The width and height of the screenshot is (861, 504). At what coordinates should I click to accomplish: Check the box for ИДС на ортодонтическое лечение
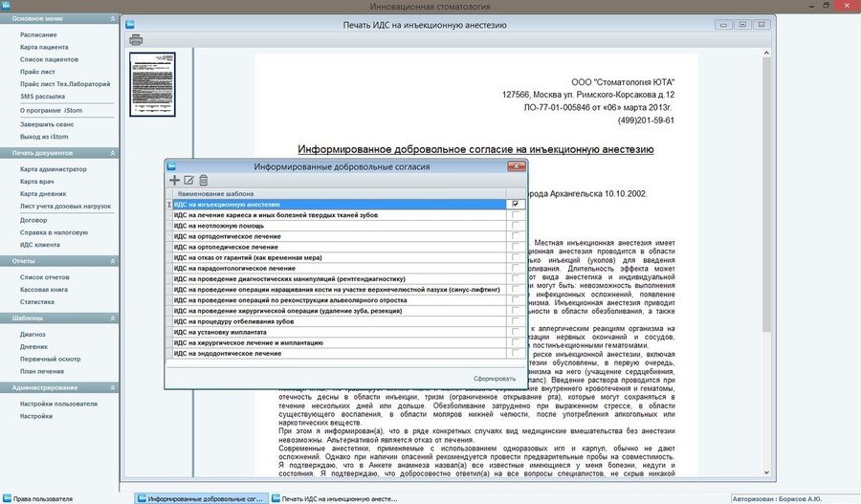pos(515,236)
